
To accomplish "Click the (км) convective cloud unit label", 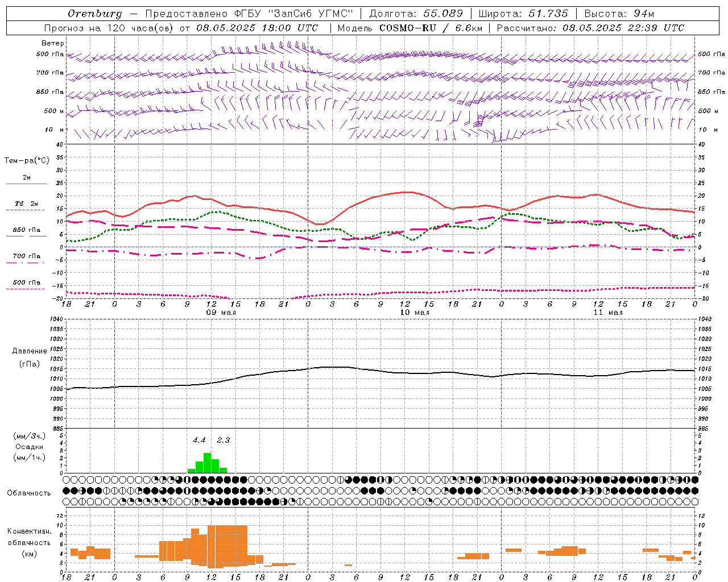I will click(29, 554).
